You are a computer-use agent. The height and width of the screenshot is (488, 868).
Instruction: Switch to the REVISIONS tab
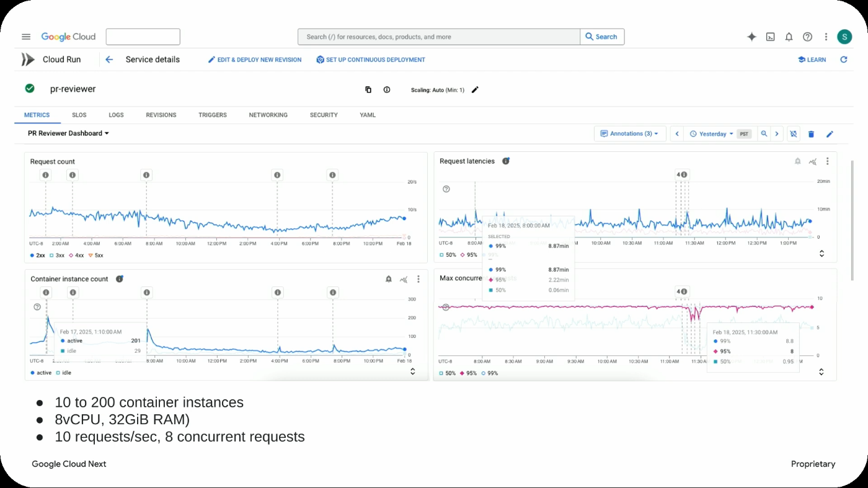161,115
